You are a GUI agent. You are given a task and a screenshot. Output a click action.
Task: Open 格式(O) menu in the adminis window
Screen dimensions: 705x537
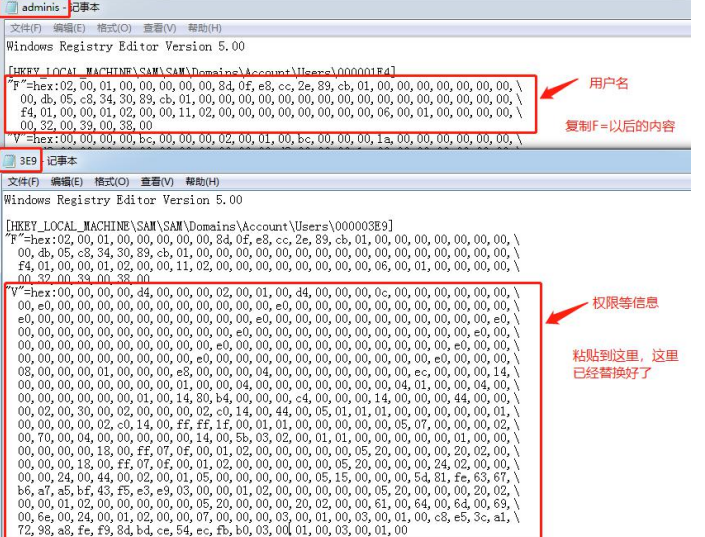(x=112, y=29)
